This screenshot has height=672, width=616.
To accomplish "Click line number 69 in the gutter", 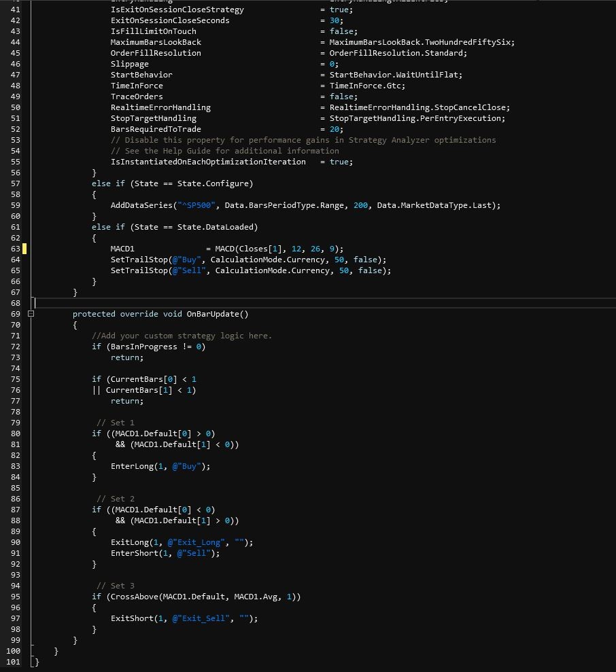I will click(15, 314).
